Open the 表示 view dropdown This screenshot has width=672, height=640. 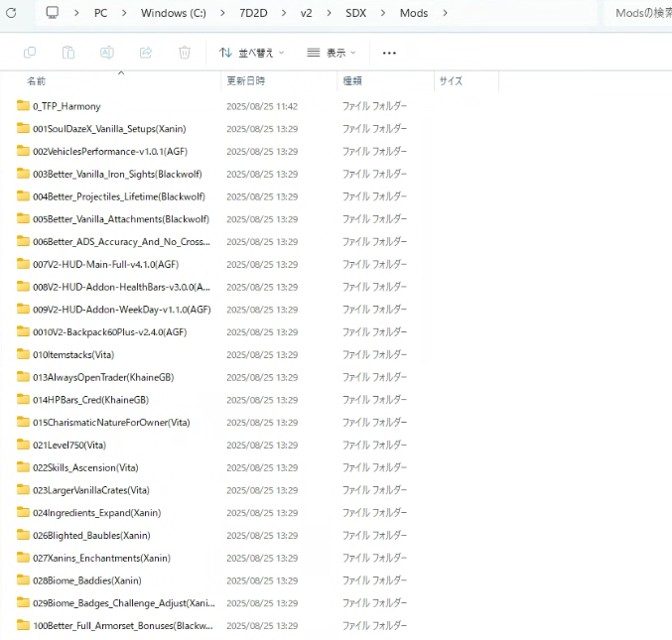(332, 53)
